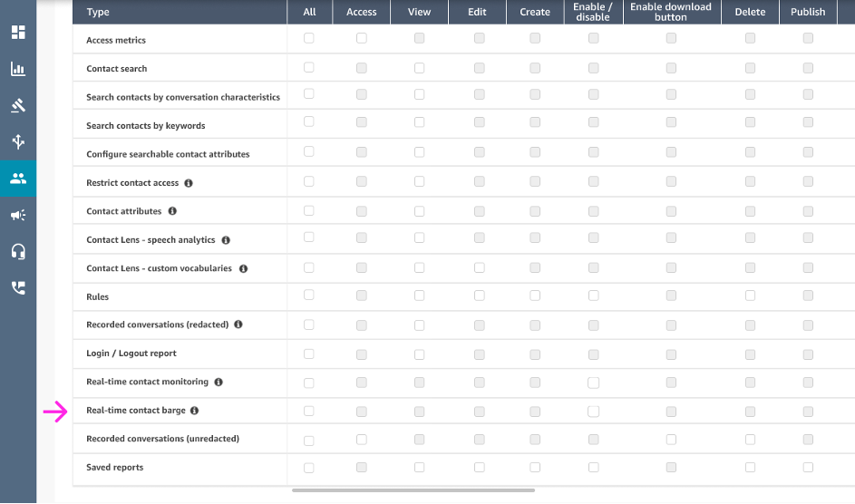Check All for Search contacts by conversation characteristics
855x504 pixels.
tap(308, 93)
